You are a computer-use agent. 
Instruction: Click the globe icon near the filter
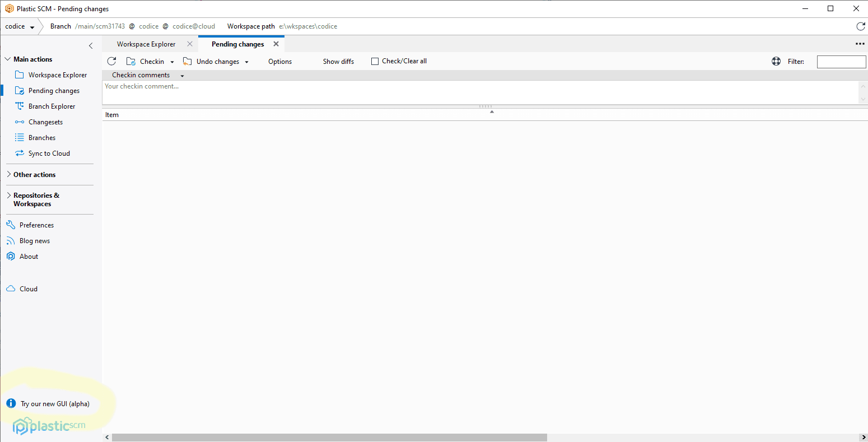(x=776, y=61)
